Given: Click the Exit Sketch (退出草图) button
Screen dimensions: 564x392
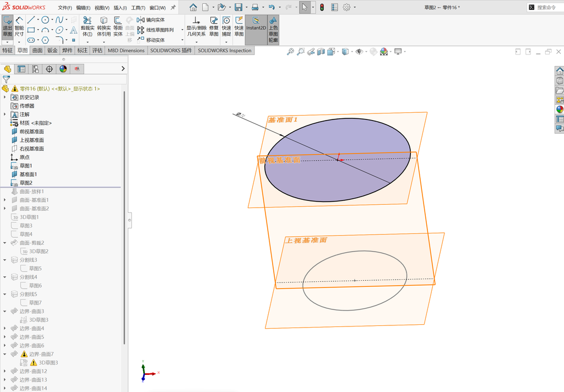Looking at the screenshot, I should coord(7,26).
